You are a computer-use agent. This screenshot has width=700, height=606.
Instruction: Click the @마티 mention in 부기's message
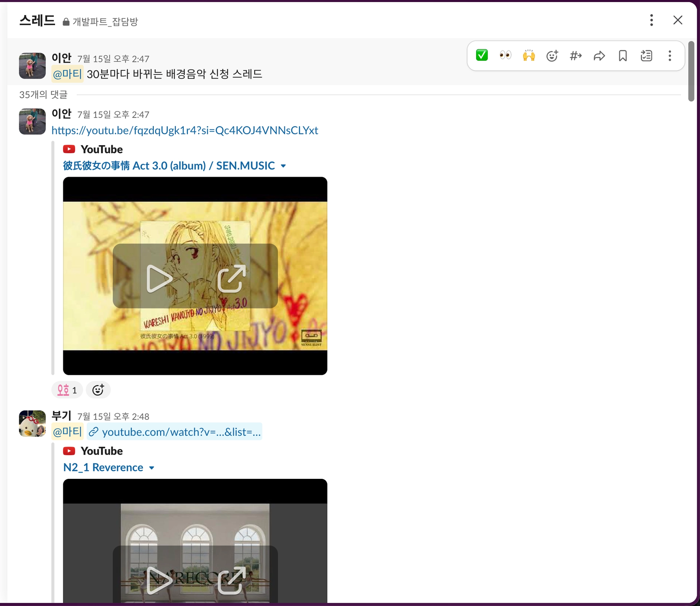(x=67, y=431)
